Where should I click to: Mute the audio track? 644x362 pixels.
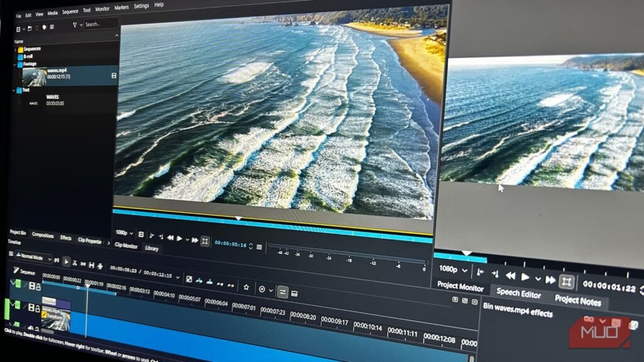pos(31,328)
